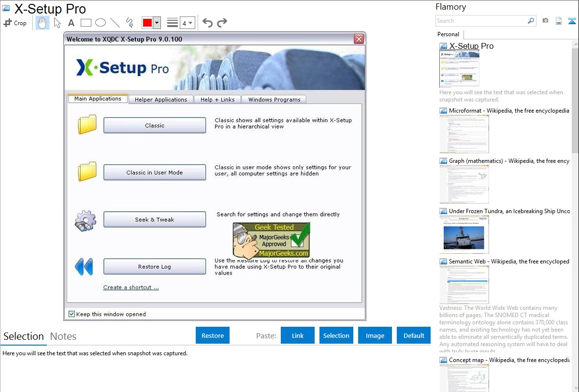579x392 pixels.
Task: Click the gear binoculars Seek & Tweak icon
Action: pyautogui.click(x=86, y=220)
